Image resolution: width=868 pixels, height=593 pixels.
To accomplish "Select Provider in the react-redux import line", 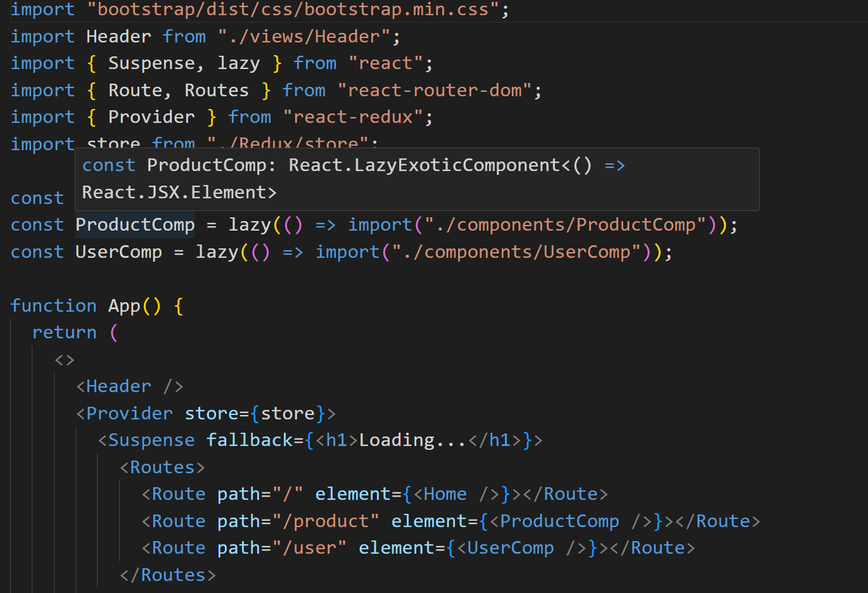I will pos(151,117).
